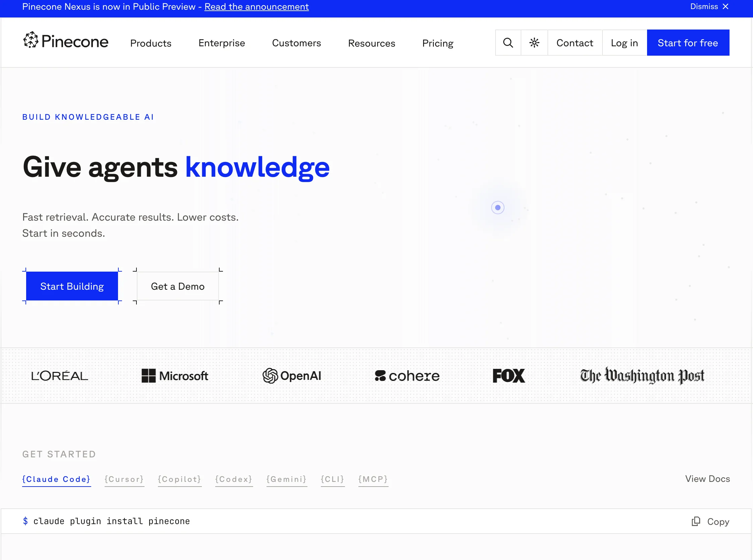Dismiss the announcement banner
This screenshot has height=560, width=753.
(709, 6)
